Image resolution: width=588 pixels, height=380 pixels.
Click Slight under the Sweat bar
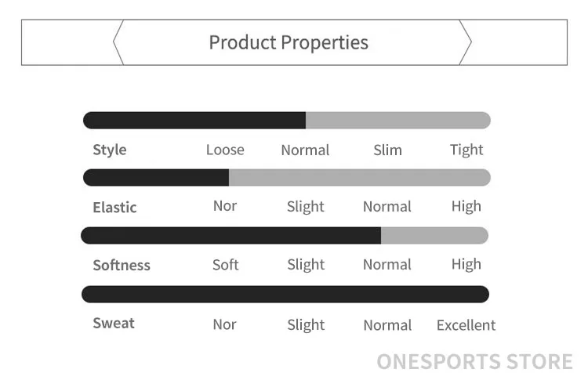[306, 325]
